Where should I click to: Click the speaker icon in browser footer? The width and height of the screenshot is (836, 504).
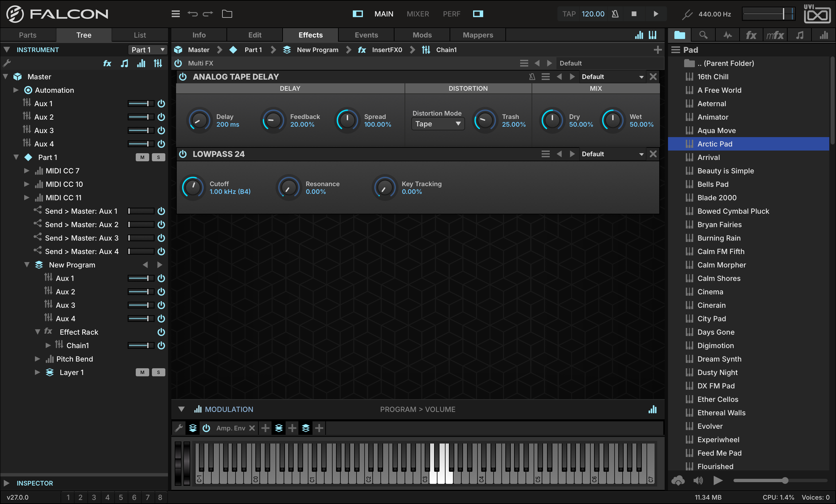coord(698,480)
